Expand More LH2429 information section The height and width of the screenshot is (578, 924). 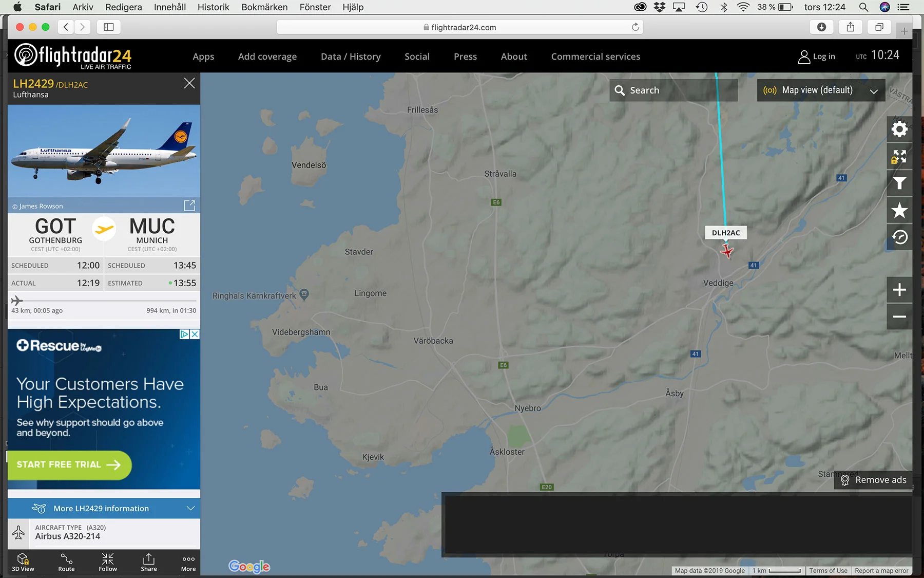click(104, 508)
